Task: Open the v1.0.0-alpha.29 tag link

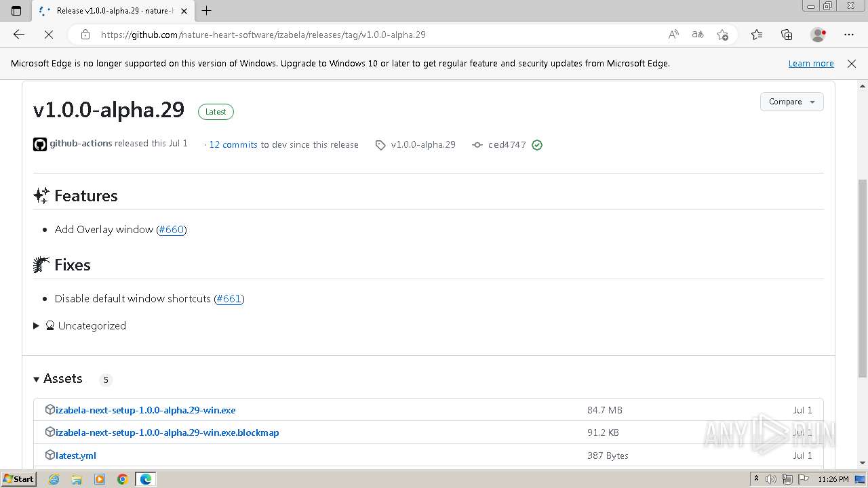Action: click(x=423, y=144)
